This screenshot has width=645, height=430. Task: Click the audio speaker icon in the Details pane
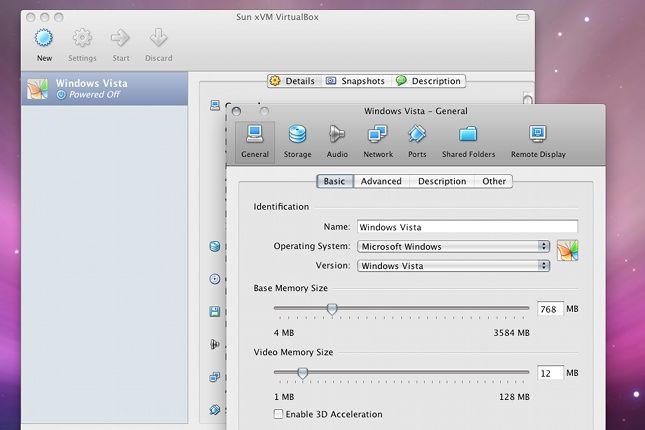(x=215, y=344)
